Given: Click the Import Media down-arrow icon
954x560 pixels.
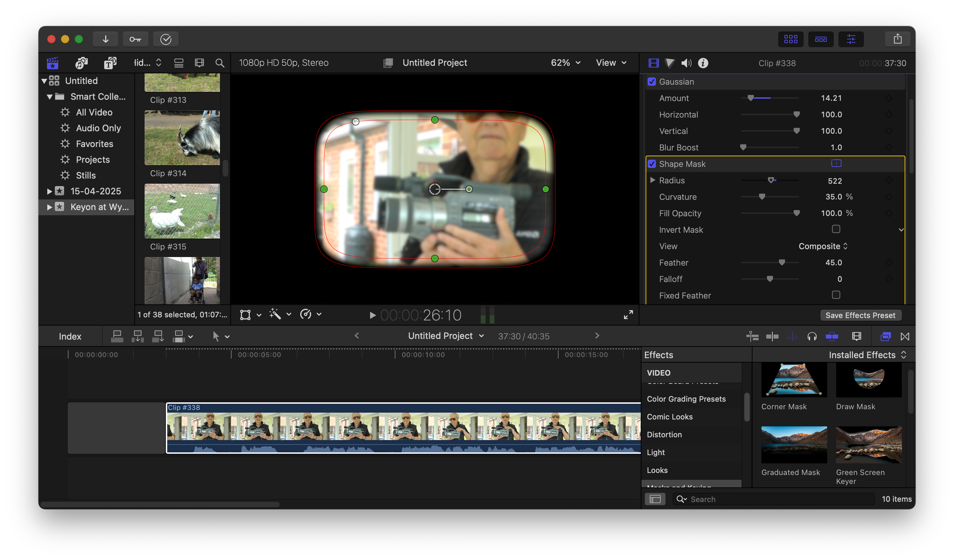Looking at the screenshot, I should click(x=106, y=39).
